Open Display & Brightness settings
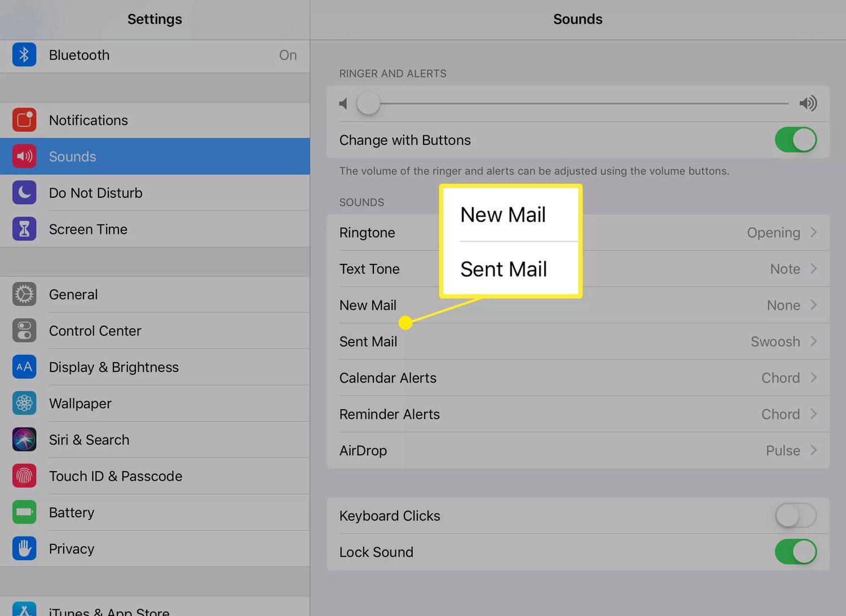The height and width of the screenshot is (616, 846). [x=114, y=367]
